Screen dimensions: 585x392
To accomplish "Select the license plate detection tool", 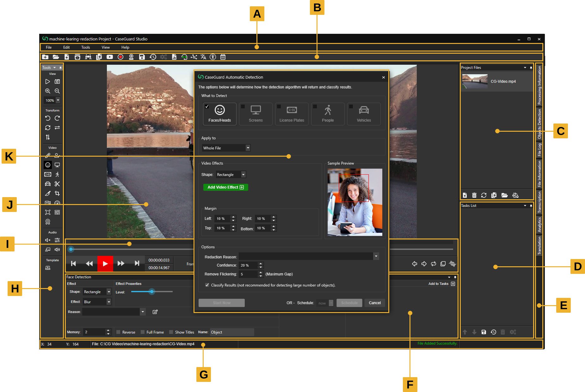I will click(x=47, y=174).
